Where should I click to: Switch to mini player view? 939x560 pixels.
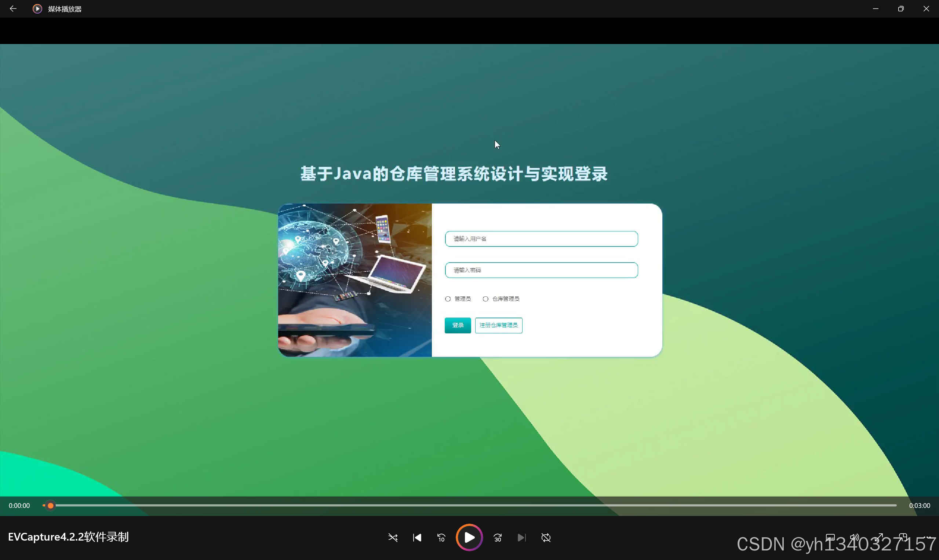click(903, 537)
